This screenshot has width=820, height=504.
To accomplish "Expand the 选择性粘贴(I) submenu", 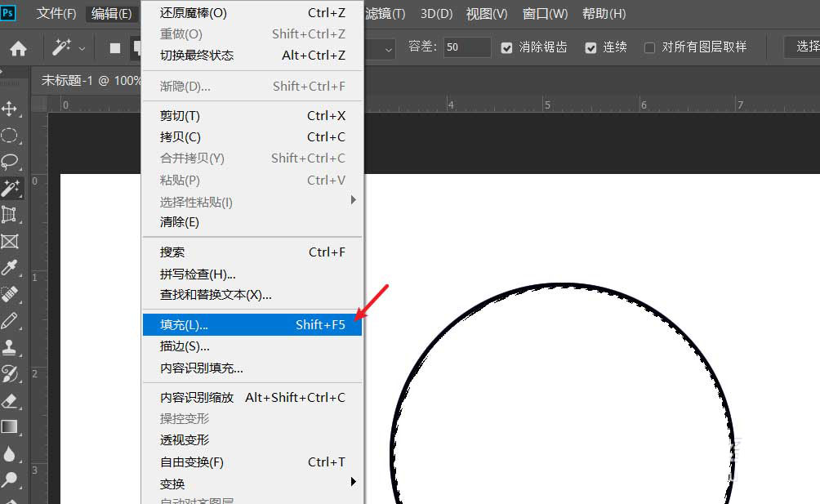I will click(x=252, y=202).
